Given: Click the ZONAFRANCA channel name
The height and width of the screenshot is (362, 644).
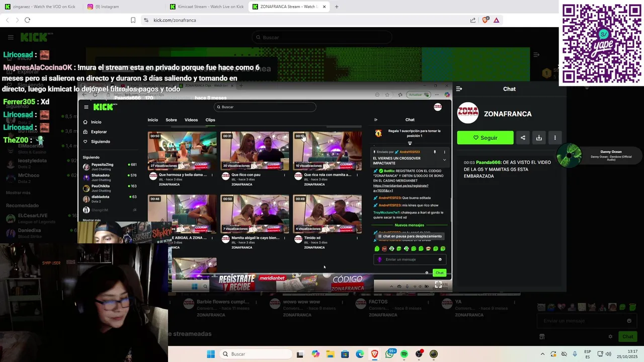Looking at the screenshot, I should (508, 114).
